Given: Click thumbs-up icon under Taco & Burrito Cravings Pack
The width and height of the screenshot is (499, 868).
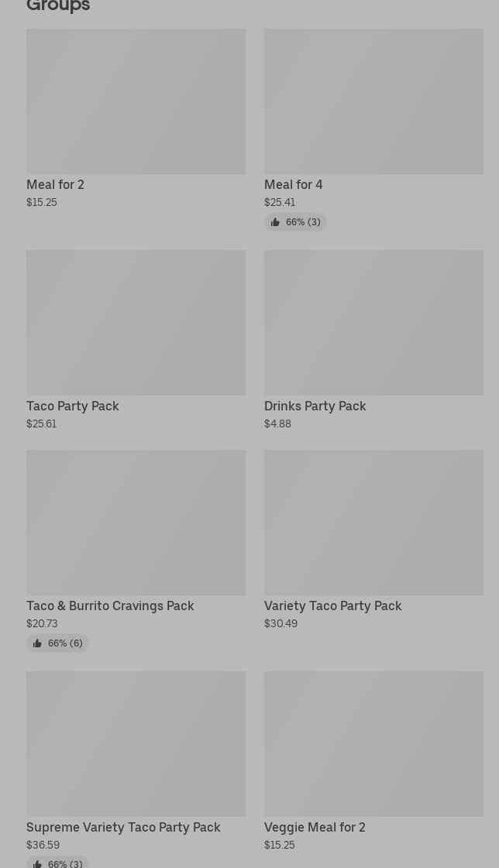Looking at the screenshot, I should pos(37,643).
